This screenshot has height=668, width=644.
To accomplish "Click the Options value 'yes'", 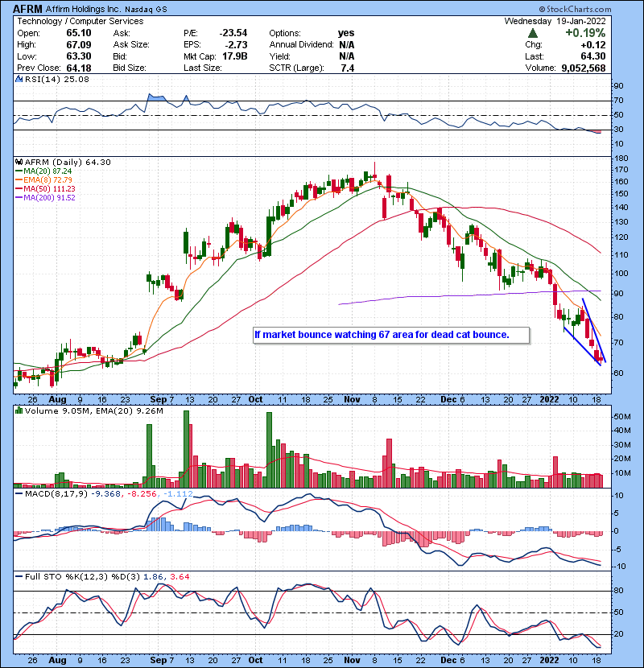I will click(x=345, y=33).
